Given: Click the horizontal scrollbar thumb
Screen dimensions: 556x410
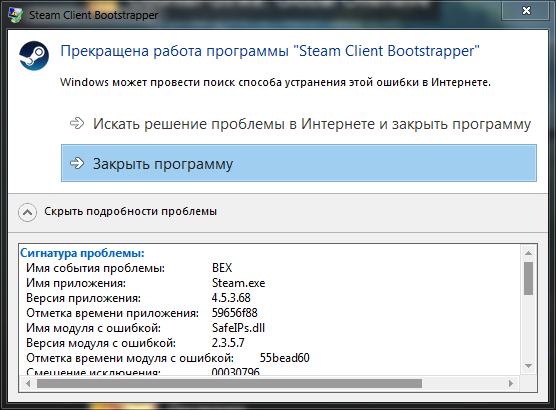Looking at the screenshot, I should [229, 383].
